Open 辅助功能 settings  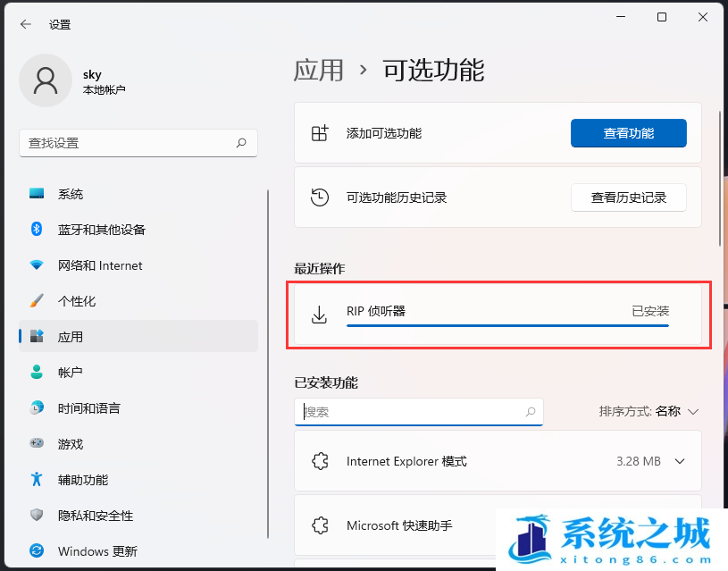[138, 479]
